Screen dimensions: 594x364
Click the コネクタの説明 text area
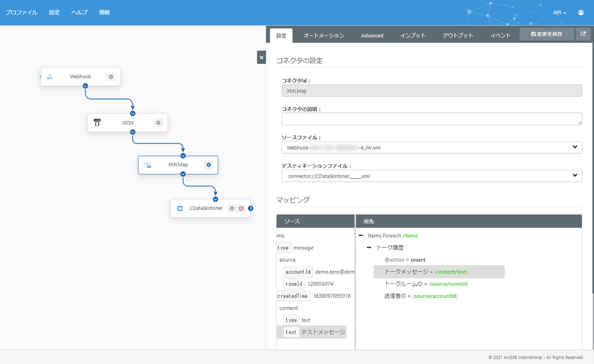click(432, 119)
